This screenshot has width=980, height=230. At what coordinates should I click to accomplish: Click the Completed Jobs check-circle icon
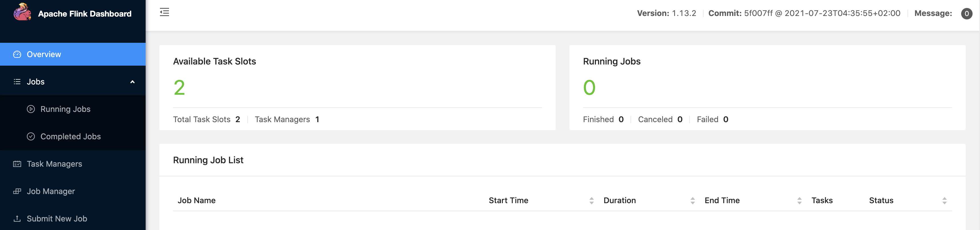(31, 136)
